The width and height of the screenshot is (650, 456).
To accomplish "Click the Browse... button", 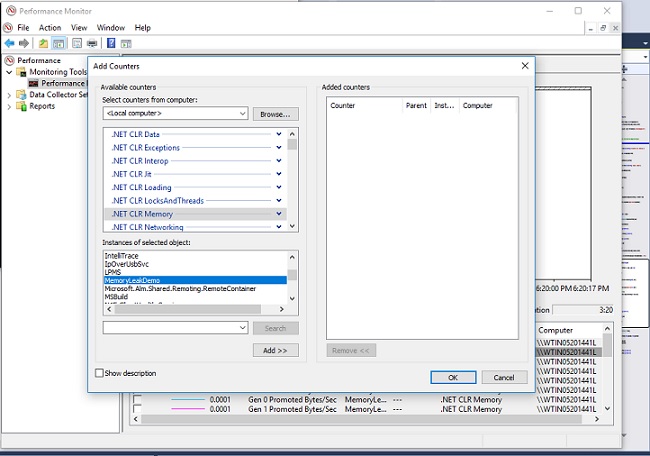I will [275, 114].
